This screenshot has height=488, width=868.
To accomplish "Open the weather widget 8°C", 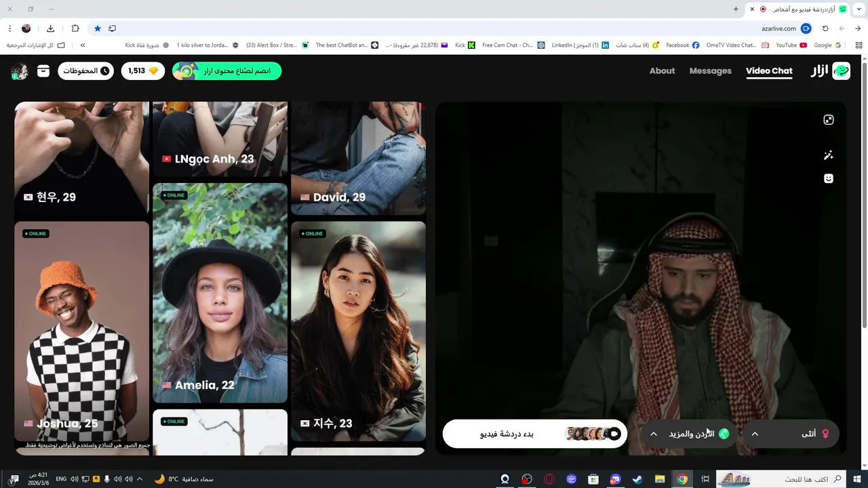I will (x=183, y=479).
